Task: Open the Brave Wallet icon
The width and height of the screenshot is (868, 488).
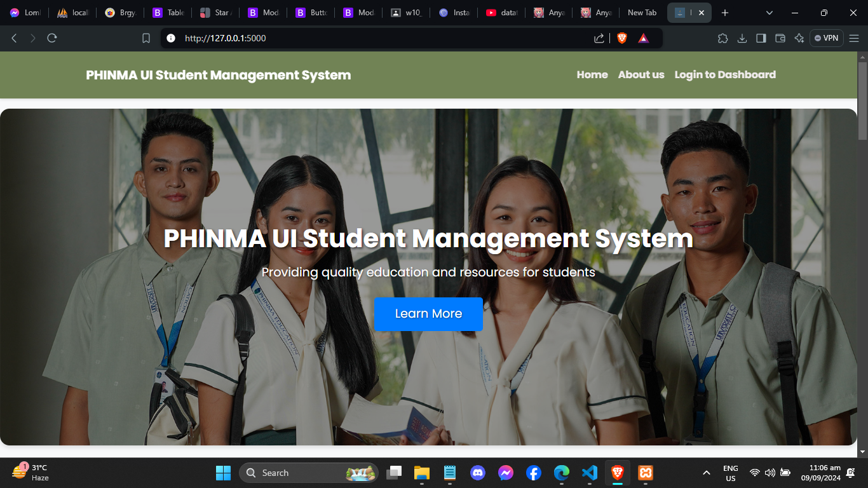Action: [780, 38]
